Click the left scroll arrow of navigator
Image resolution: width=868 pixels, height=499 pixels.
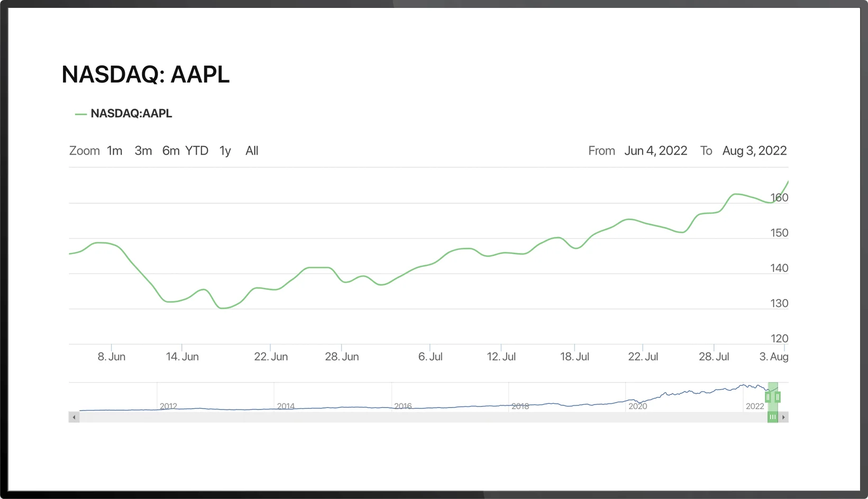click(x=74, y=418)
